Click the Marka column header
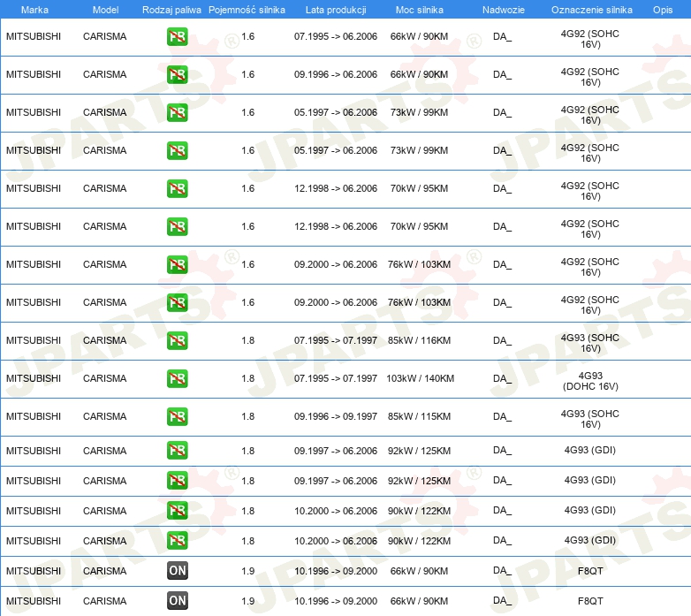 [34, 10]
